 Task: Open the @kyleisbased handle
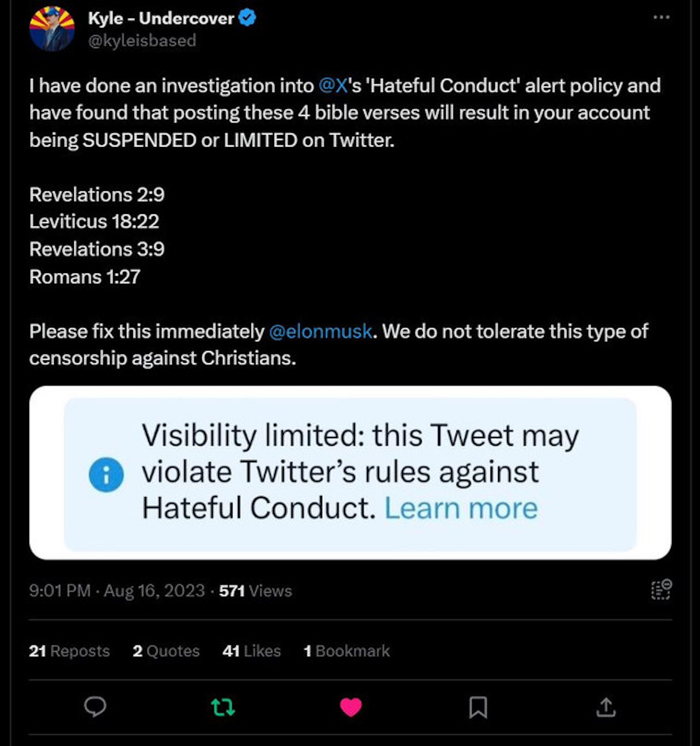142,41
